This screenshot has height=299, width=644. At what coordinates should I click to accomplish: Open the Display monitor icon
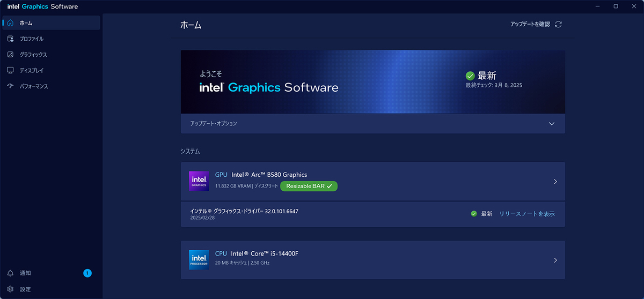point(10,70)
